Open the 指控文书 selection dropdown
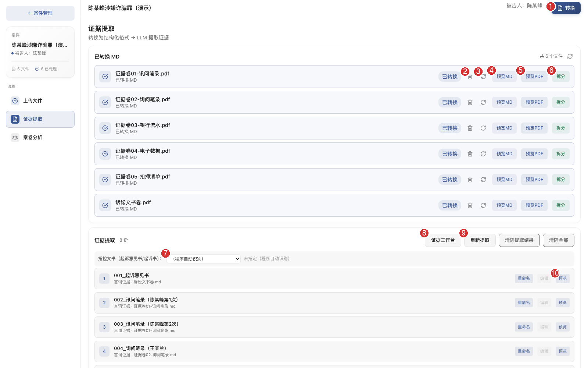The height and width of the screenshot is (368, 588). (x=204, y=259)
